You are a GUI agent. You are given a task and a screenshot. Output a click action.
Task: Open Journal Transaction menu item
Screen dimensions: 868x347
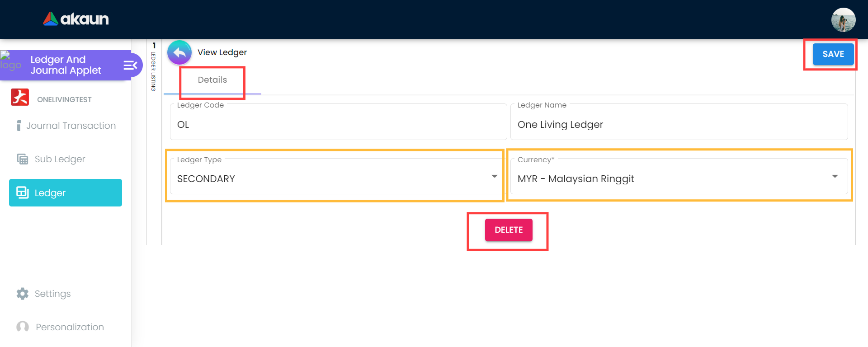[71, 126]
